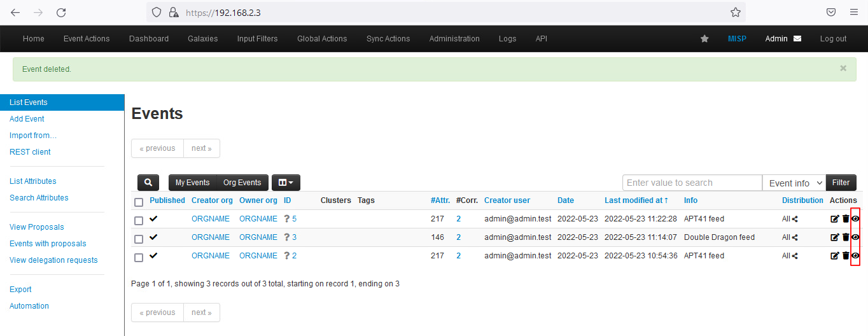Click the star bookmark icon in top navbar
The height and width of the screenshot is (336, 868).
(x=704, y=39)
